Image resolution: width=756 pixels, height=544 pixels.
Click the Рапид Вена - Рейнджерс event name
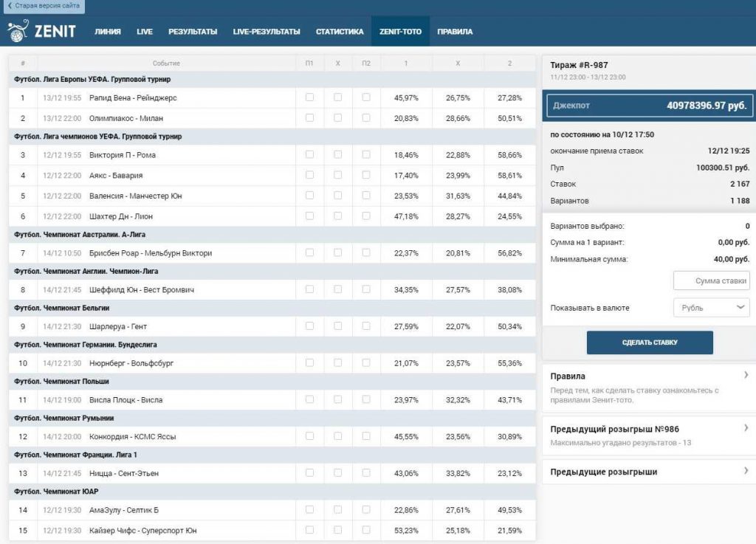tap(133, 98)
